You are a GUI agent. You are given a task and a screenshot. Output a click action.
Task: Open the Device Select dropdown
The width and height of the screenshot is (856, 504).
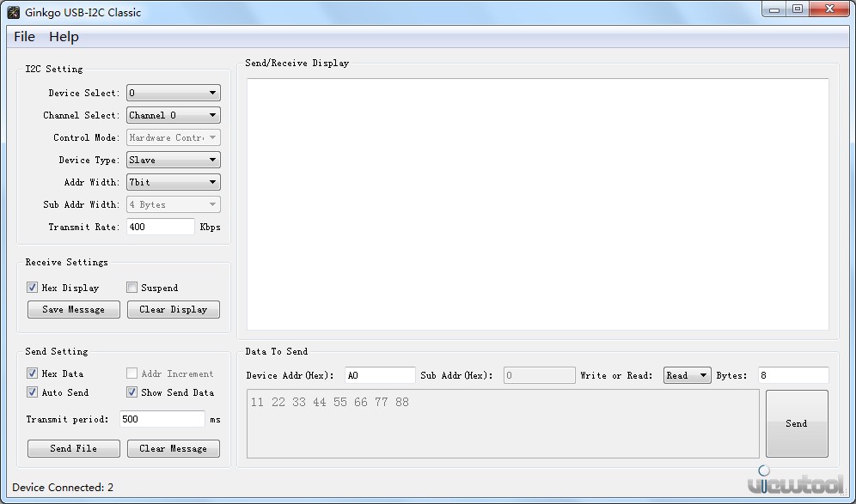174,93
